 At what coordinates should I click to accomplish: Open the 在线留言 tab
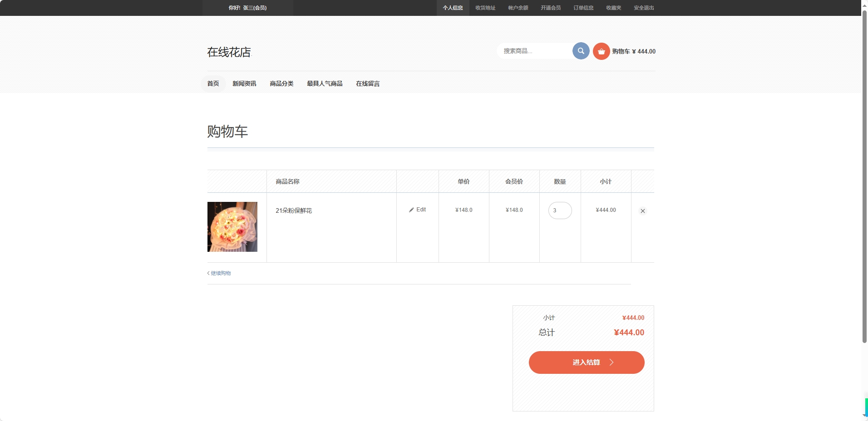click(x=368, y=83)
